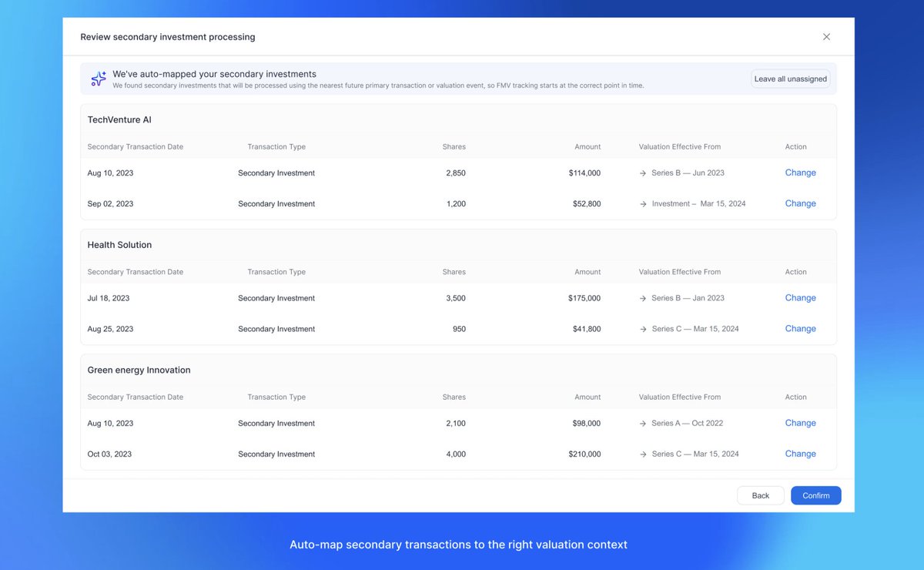Click arrow icon before Investment – Mar 15, 2024
Screen dimensions: 924x570
[x=643, y=204]
